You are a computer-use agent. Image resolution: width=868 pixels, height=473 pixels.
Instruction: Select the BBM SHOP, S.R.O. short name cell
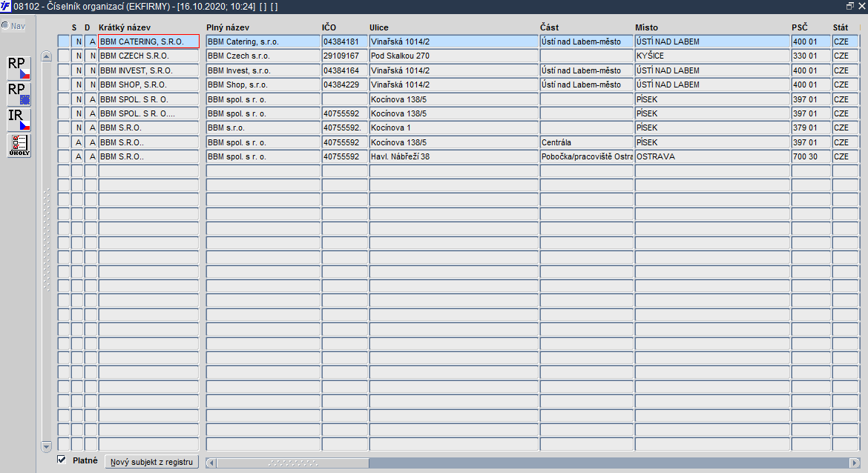pyautogui.click(x=148, y=85)
